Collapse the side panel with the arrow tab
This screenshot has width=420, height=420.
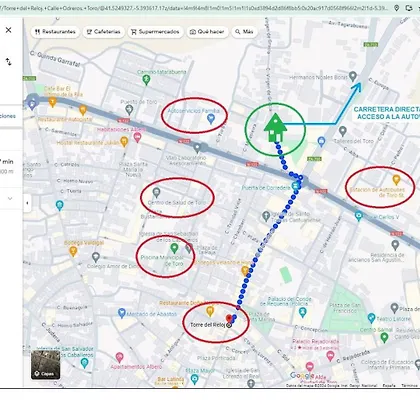coord(27,203)
